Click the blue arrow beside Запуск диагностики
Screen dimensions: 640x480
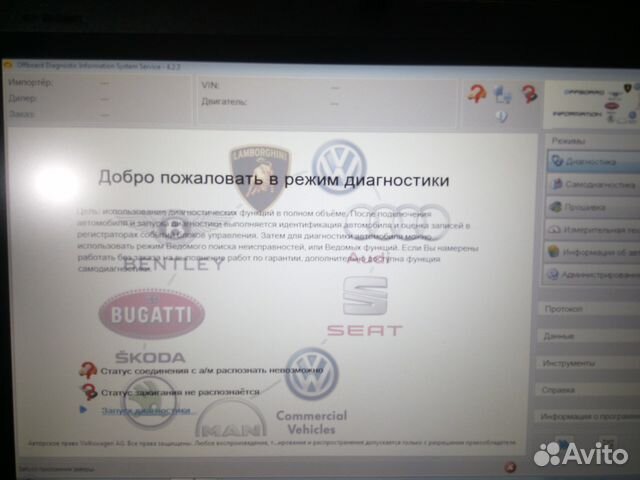84,409
